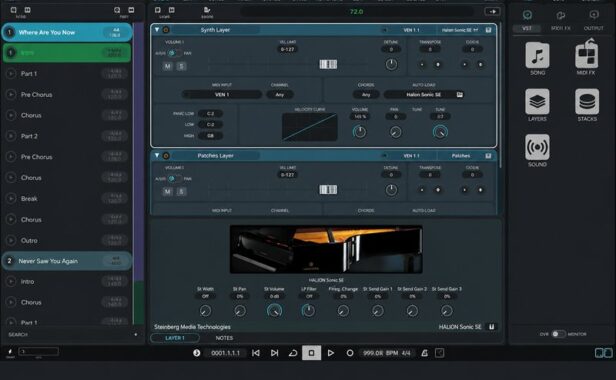Click the LP Filter knob
The image size is (616, 380).
click(308, 311)
